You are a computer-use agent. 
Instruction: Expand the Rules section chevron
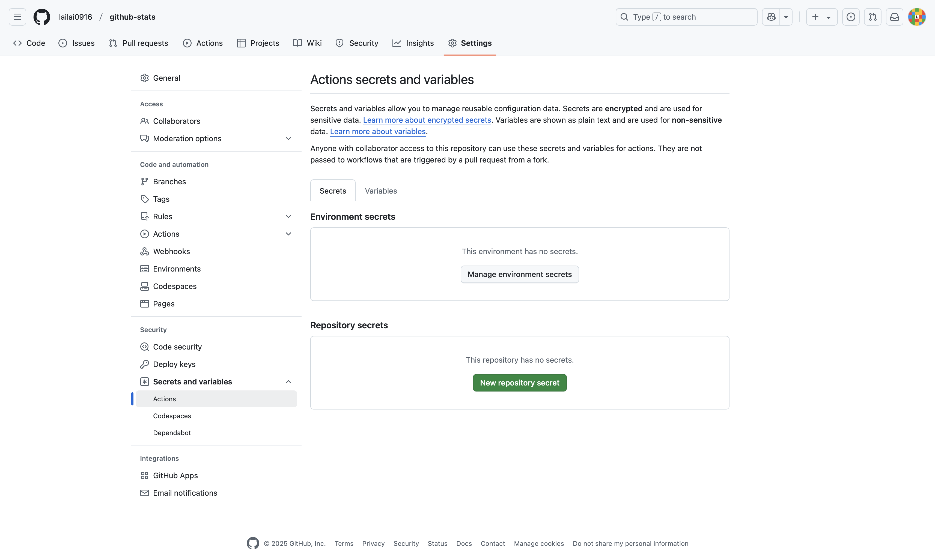pos(288,216)
